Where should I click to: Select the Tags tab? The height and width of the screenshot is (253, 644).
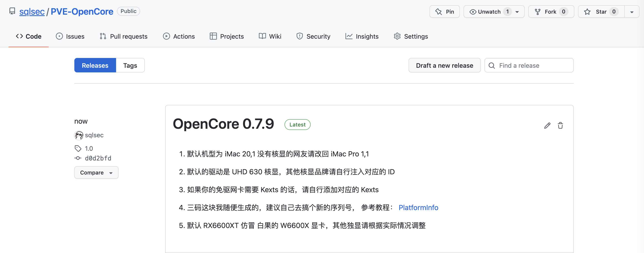point(130,65)
